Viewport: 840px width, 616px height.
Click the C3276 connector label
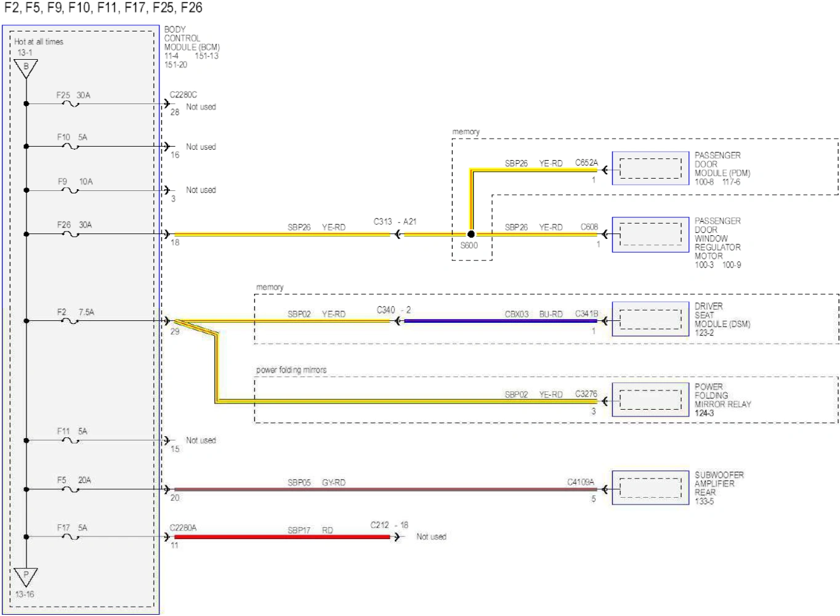pos(586,394)
